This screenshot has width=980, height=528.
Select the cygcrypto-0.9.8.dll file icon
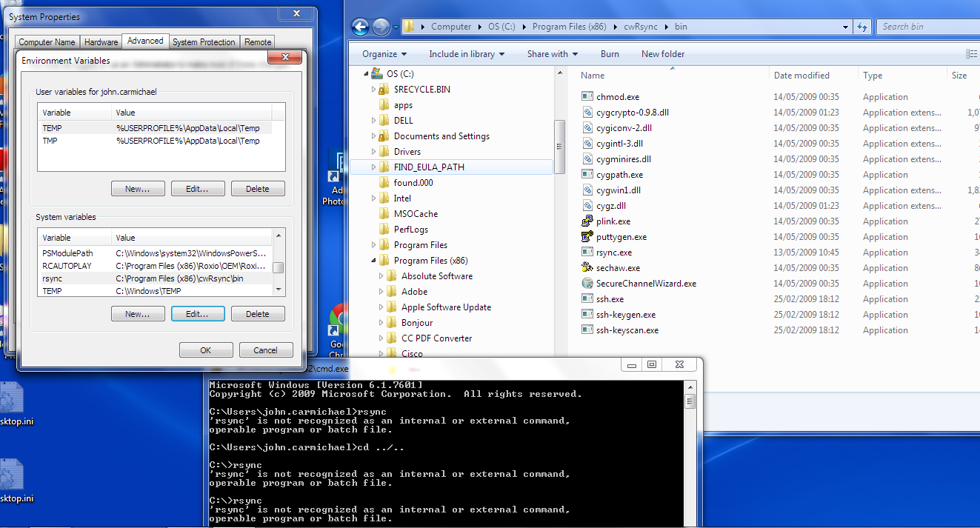click(587, 113)
